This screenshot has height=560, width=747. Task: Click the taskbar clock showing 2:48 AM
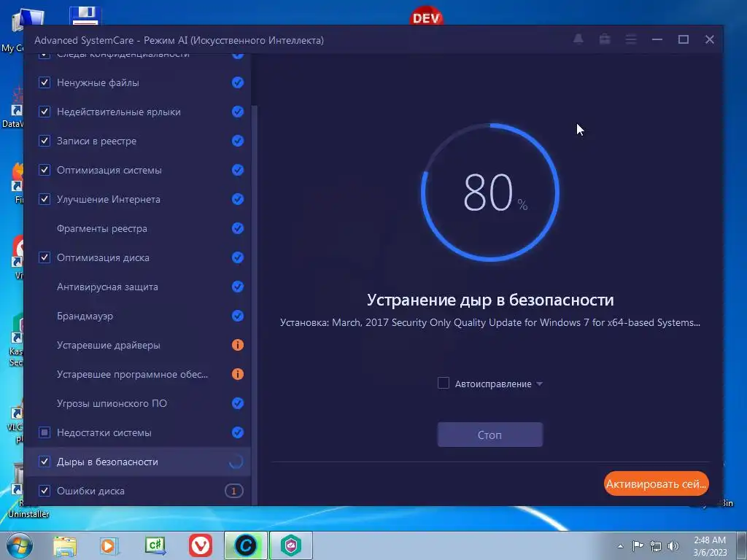tap(710, 546)
